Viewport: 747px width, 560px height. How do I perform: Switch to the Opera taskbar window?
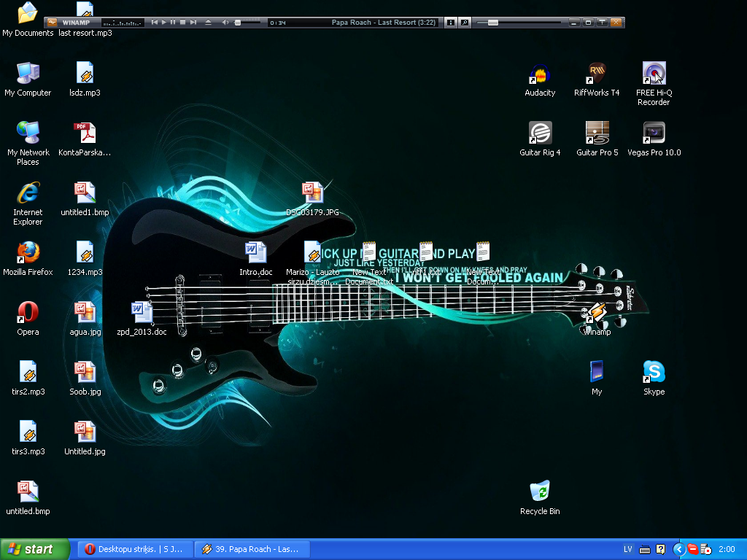pos(135,549)
